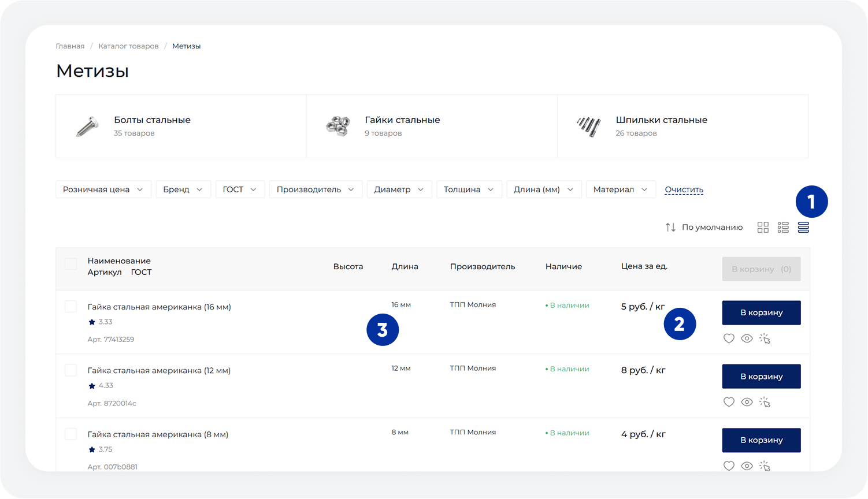Click the Артикул header label
Screen dimensions: 868x499
coord(105,272)
